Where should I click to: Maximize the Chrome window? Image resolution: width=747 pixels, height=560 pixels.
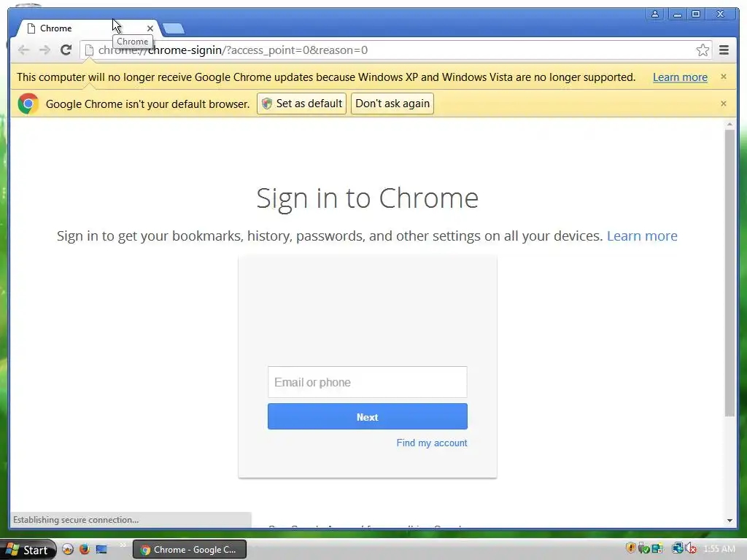click(x=696, y=15)
